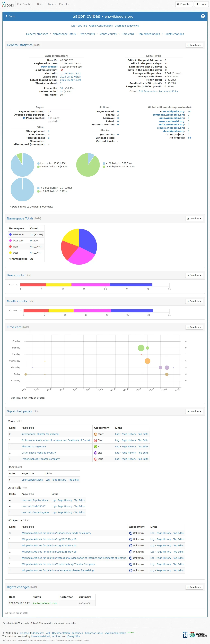The image size is (210, 644).
Task: Click the orange Wednesday bubble in time card
Action: [147, 361]
